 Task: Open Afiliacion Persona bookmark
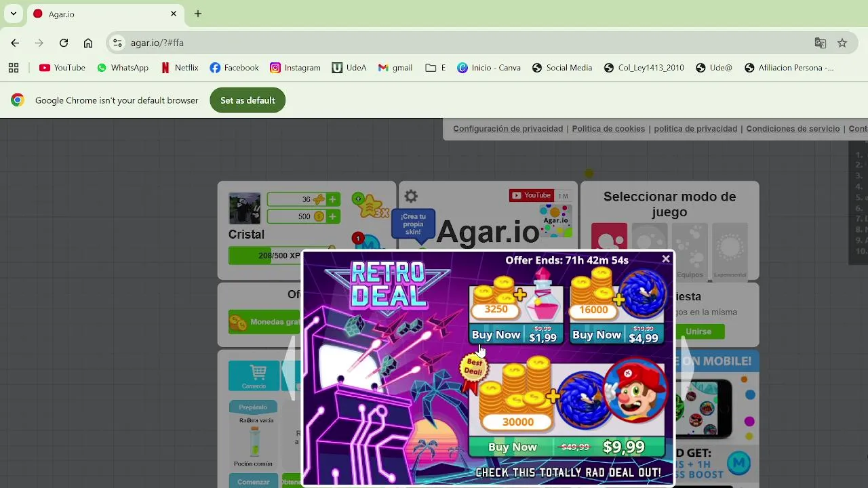[789, 68]
